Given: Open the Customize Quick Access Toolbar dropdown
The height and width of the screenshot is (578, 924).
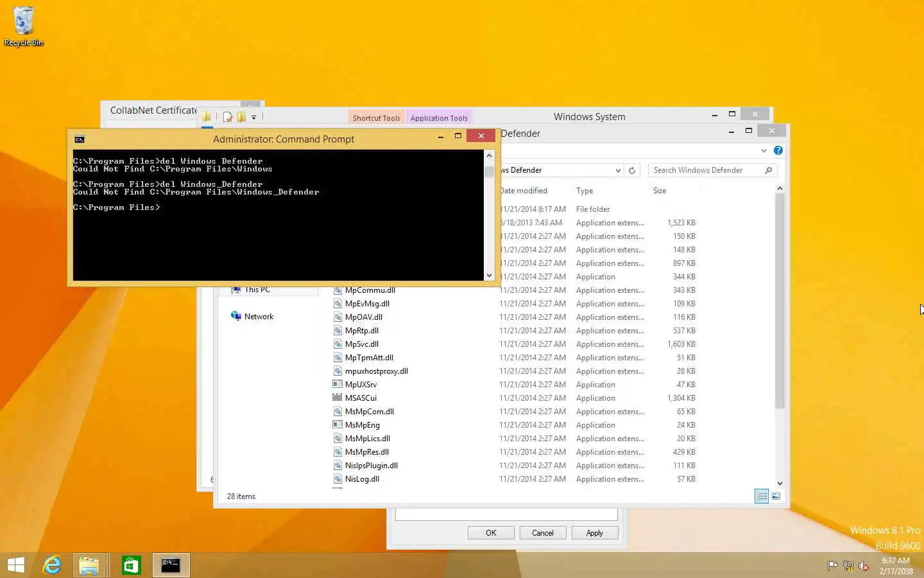Looking at the screenshot, I should (x=254, y=118).
